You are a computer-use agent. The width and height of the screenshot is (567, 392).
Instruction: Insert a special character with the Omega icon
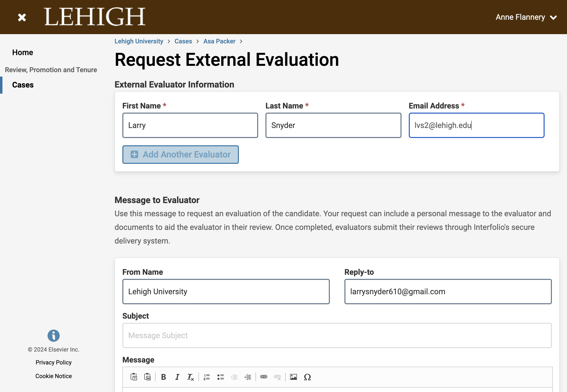click(307, 377)
